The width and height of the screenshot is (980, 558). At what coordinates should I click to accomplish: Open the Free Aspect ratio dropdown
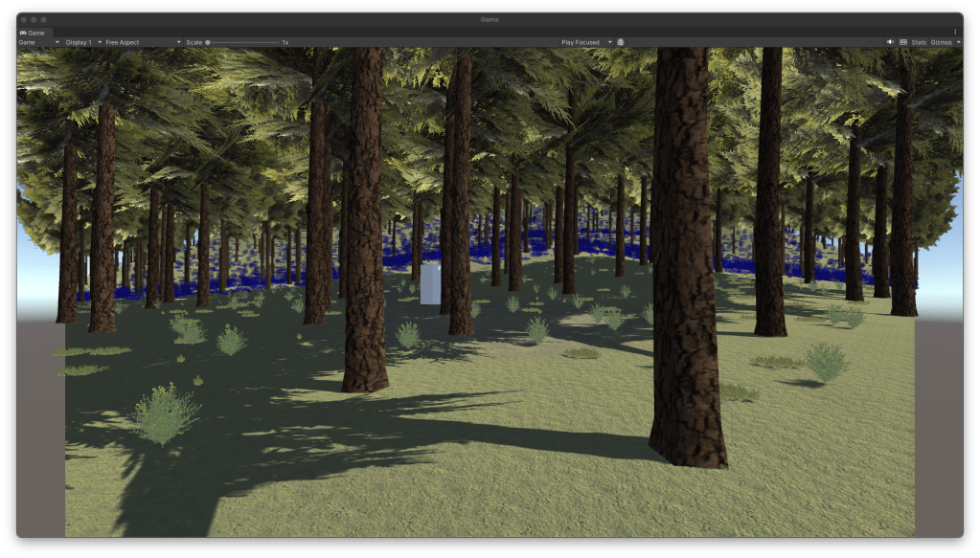(x=143, y=42)
